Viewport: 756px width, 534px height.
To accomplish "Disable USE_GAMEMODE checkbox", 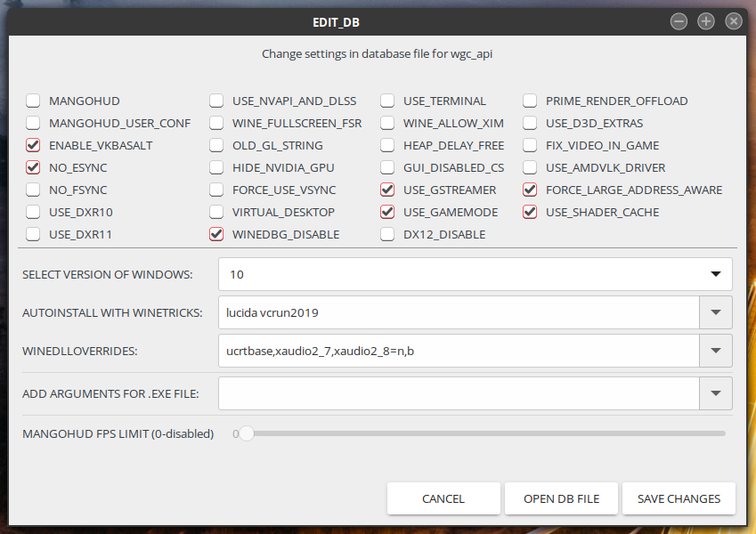I will 387,213.
